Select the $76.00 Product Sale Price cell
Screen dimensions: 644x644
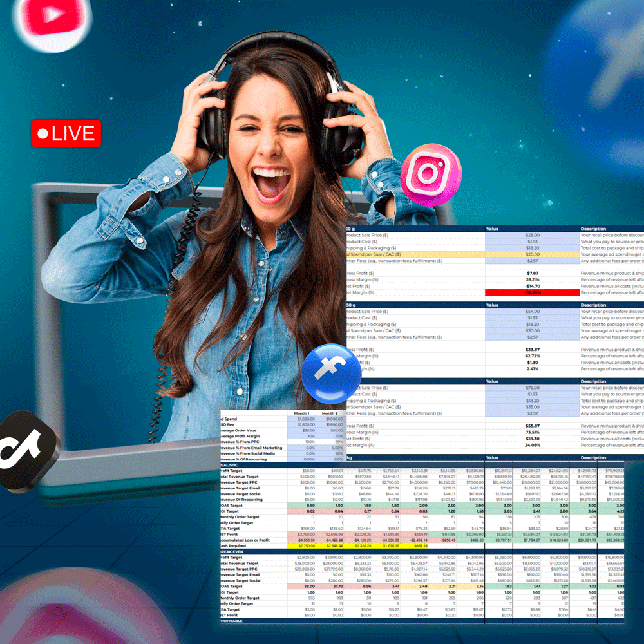click(533, 388)
